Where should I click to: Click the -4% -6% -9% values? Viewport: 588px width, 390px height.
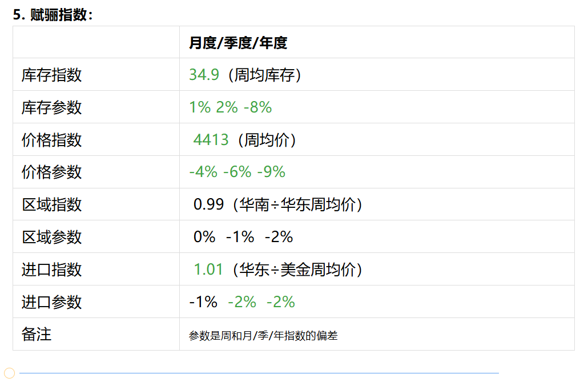[237, 172]
